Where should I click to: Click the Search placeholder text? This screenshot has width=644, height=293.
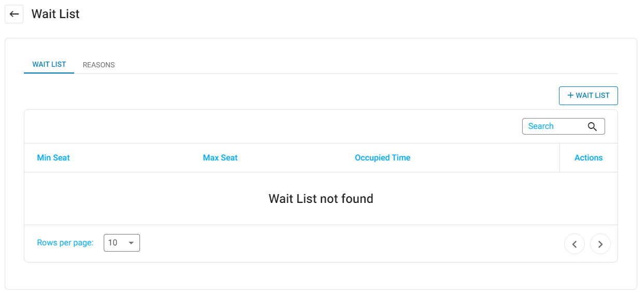coord(541,126)
